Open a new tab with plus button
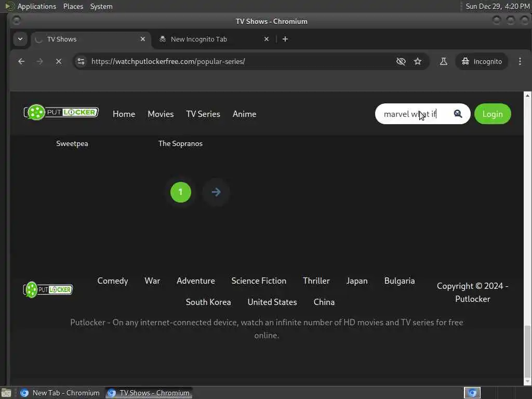 tap(285, 39)
